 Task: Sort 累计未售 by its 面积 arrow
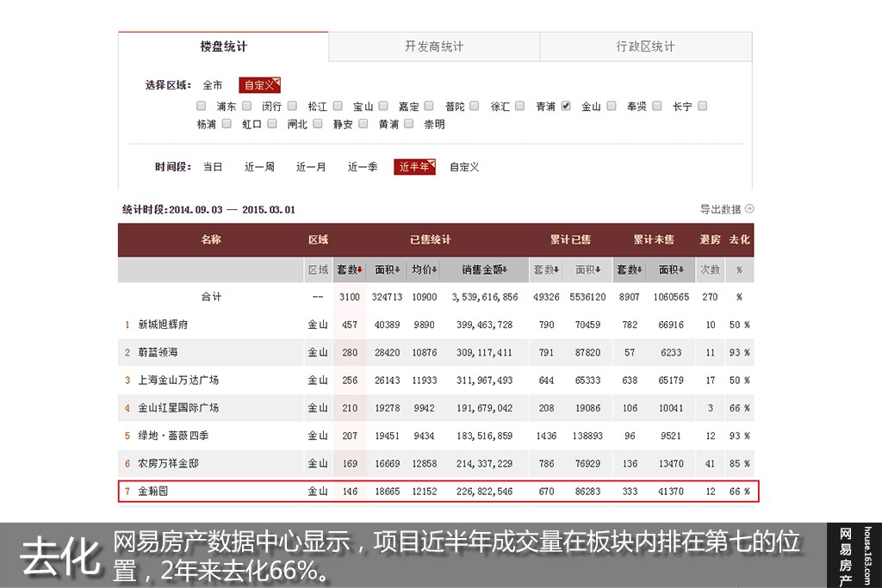tap(681, 269)
